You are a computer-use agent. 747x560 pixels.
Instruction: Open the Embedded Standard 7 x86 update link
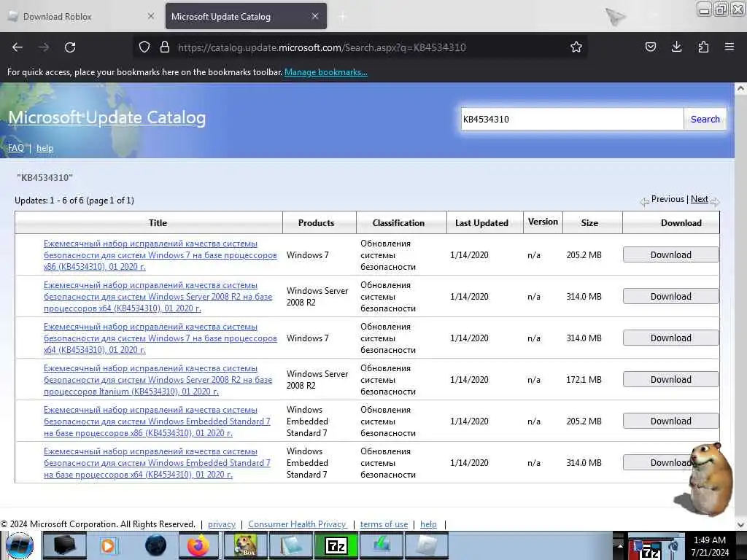(x=157, y=421)
